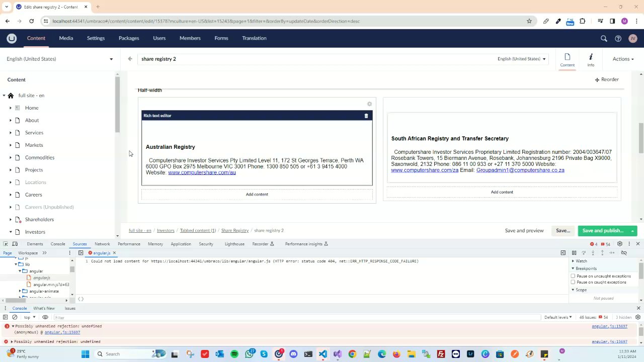Click the Save... button
The height and width of the screenshot is (362, 644).
(x=563, y=231)
